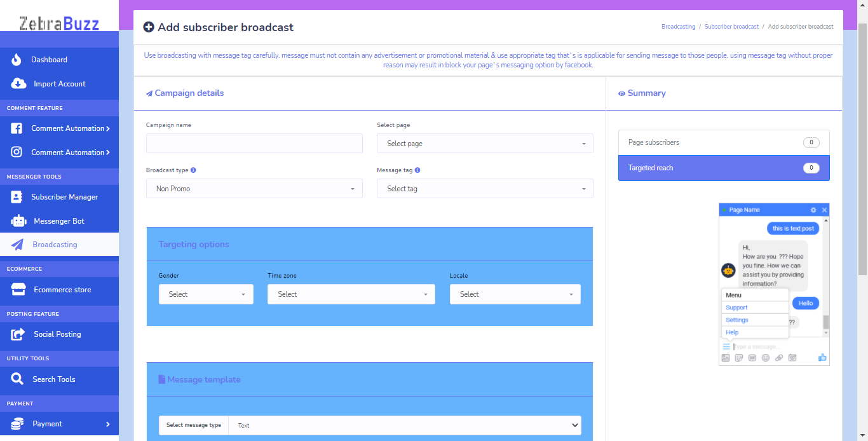Open the Select message type Text dropdown
The height and width of the screenshot is (441, 868).
click(x=405, y=425)
